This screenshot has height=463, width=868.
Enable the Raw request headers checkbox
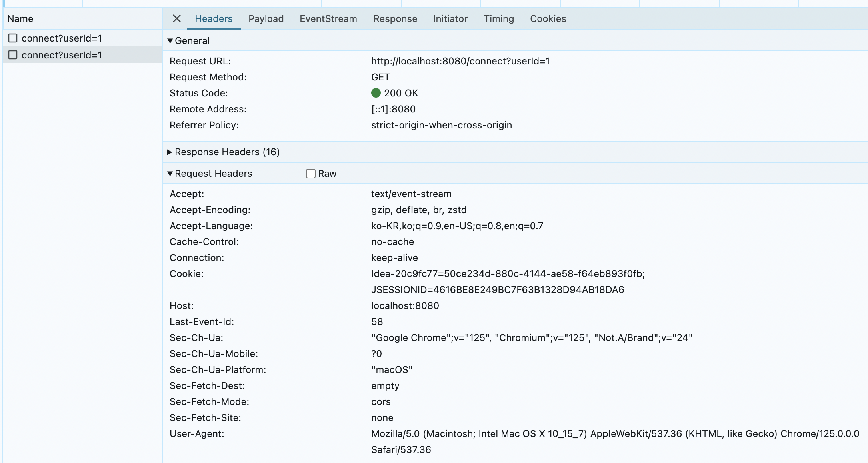pos(311,174)
